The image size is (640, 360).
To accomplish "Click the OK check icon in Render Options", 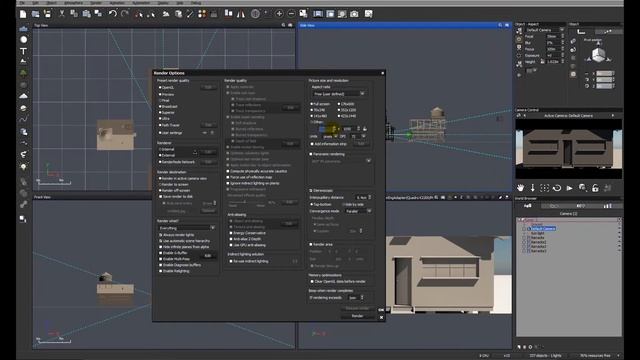I will click(x=381, y=310).
